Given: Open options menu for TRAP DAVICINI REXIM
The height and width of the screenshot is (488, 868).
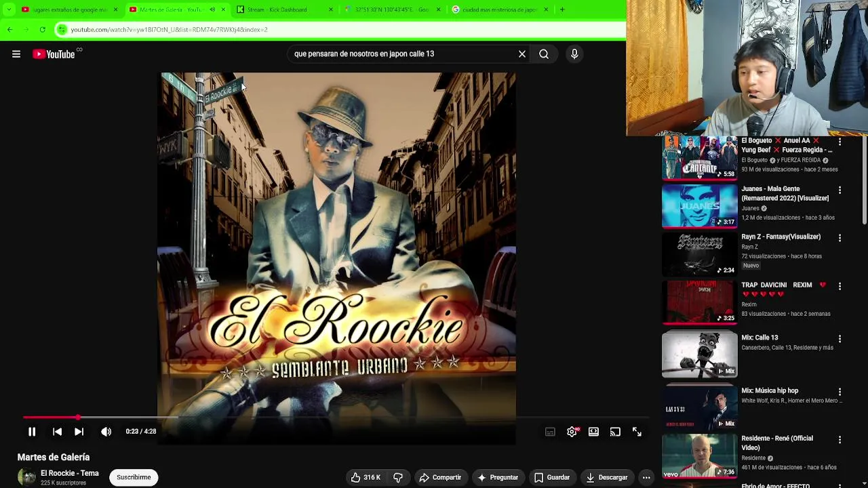Looking at the screenshot, I should (840, 287).
